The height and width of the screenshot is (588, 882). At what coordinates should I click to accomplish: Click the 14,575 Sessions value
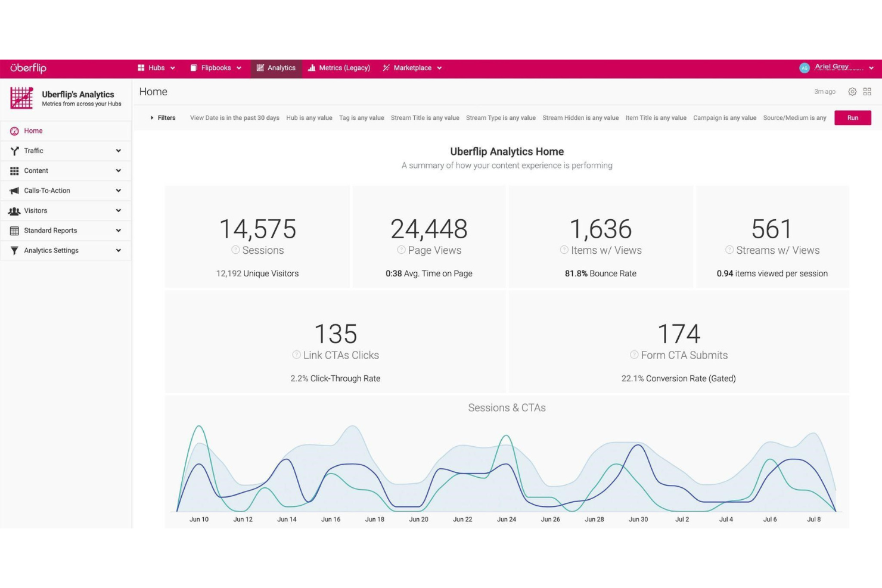pyautogui.click(x=257, y=229)
